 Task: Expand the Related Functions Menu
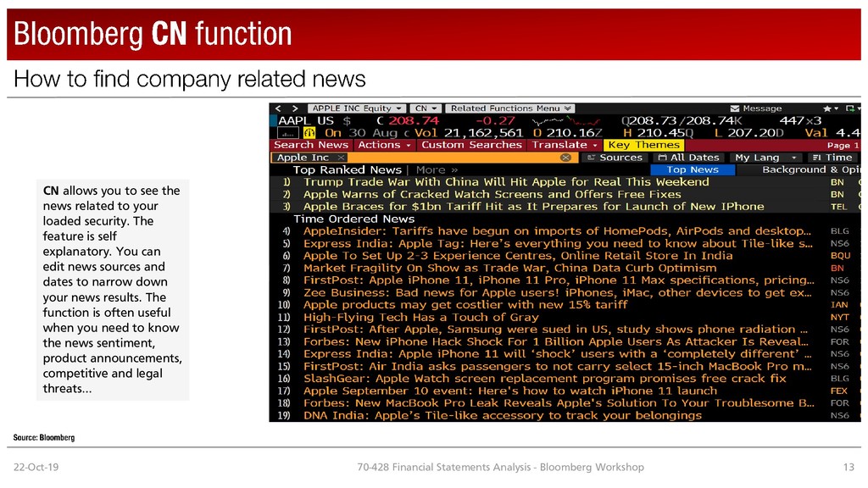point(509,108)
